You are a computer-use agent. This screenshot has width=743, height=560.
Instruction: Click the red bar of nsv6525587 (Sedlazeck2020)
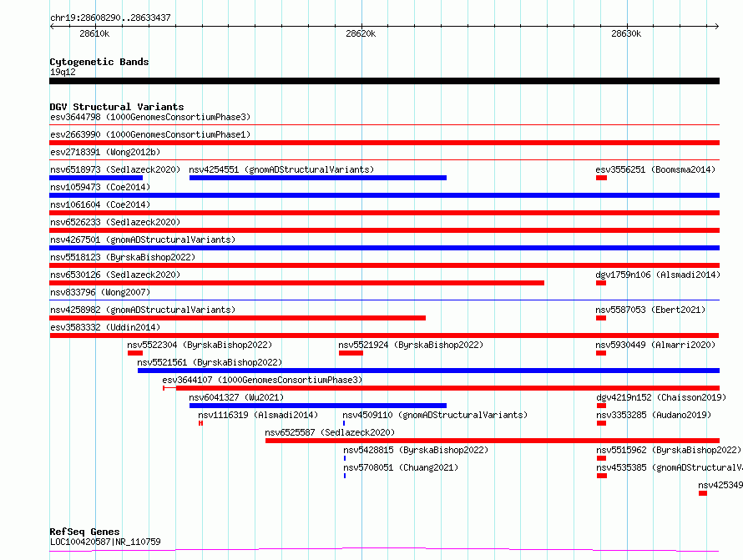pyautogui.click(x=493, y=441)
